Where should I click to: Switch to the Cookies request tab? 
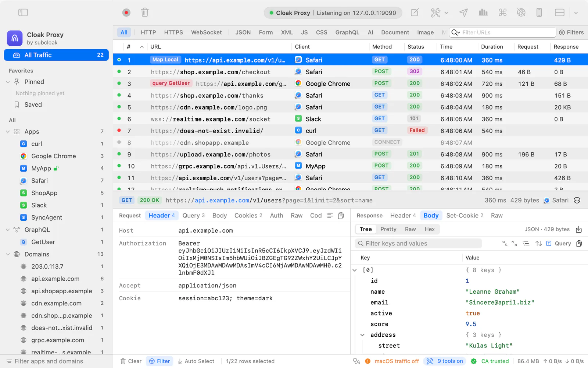248,216
